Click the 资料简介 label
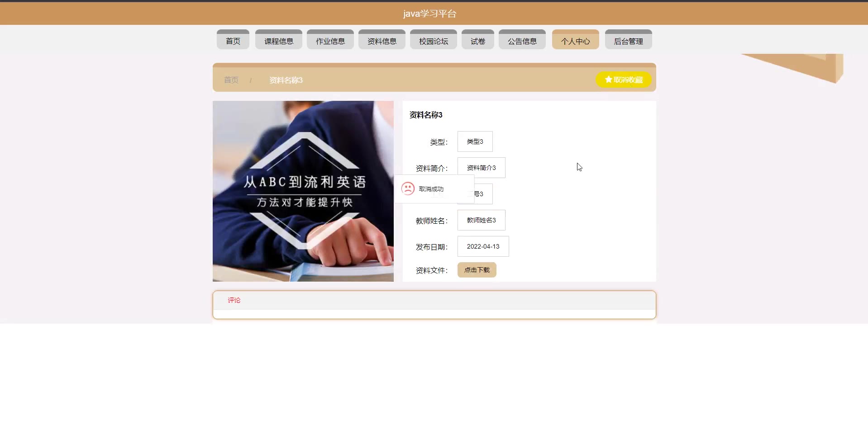868x424 pixels. [x=432, y=168]
